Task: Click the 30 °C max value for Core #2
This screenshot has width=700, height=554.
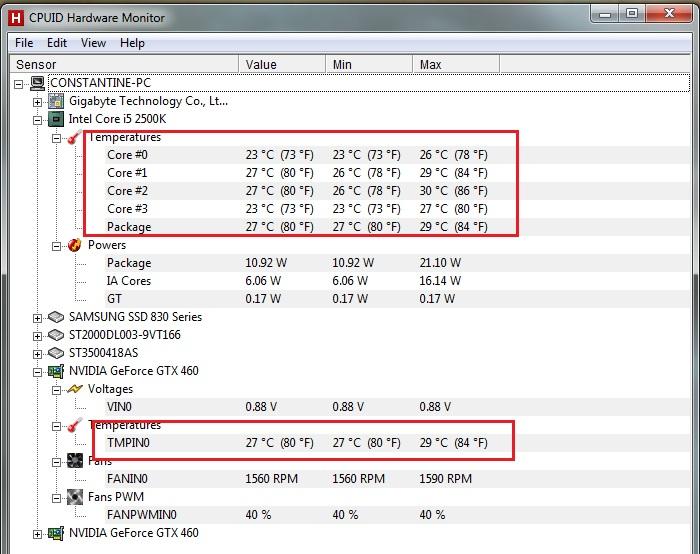Action: (453, 191)
